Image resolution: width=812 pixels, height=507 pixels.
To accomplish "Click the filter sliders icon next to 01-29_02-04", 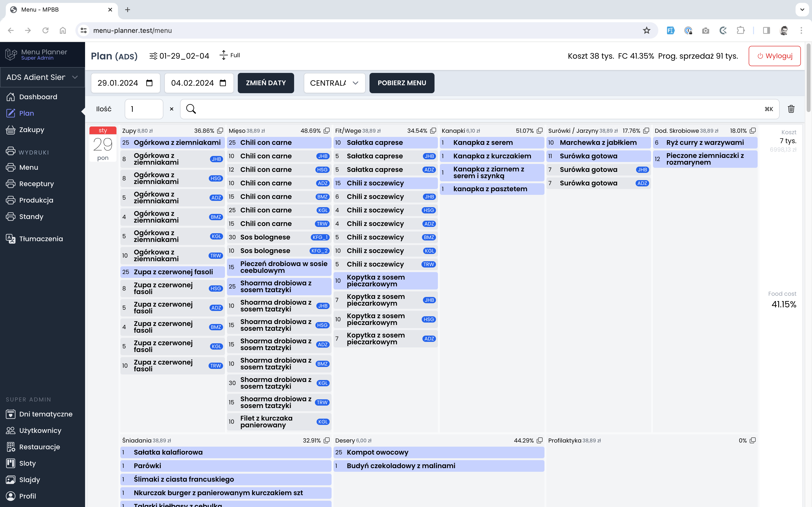I will [x=153, y=56].
